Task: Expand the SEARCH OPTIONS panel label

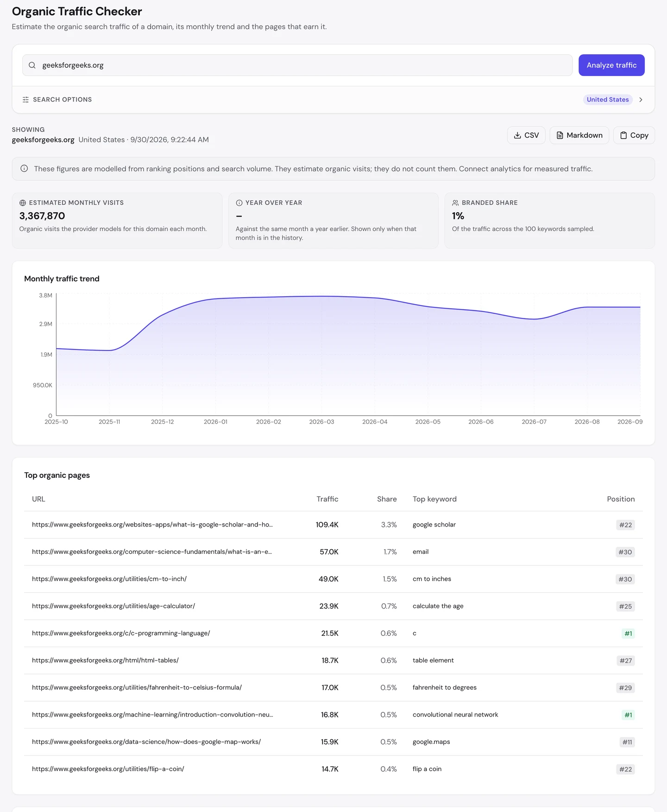Action: (x=62, y=100)
